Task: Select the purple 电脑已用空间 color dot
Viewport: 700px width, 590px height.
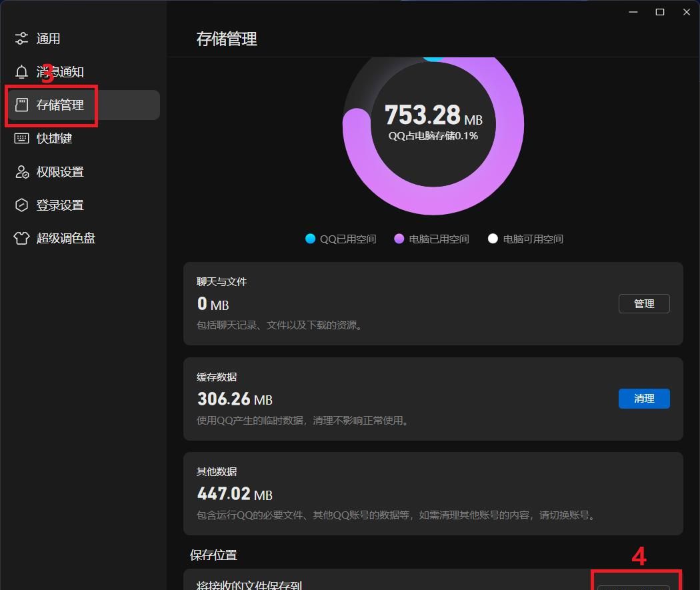Action: [x=400, y=239]
